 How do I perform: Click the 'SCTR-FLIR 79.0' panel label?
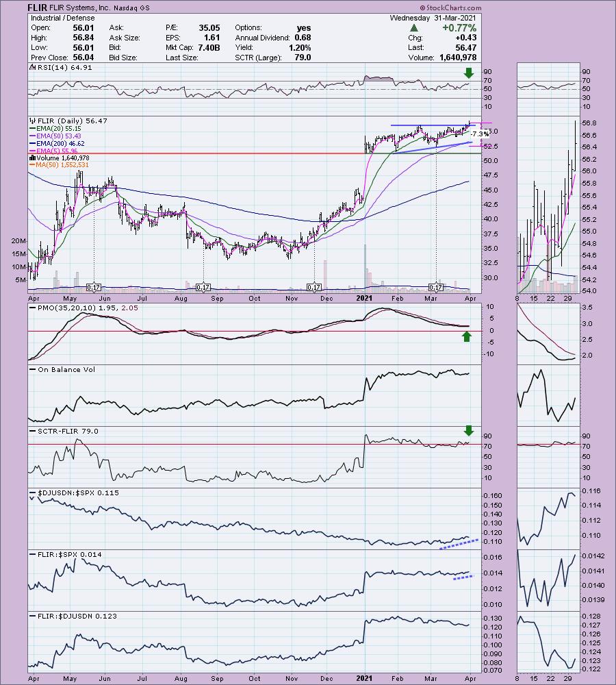click(68, 431)
